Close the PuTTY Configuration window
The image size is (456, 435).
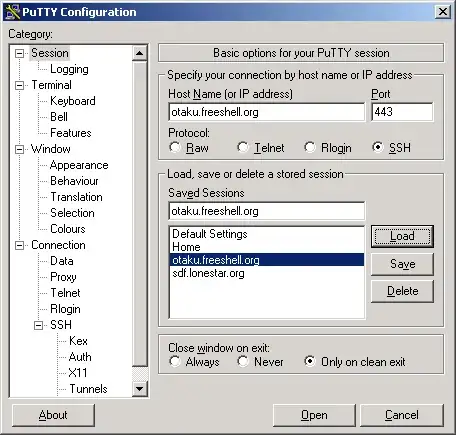point(443,12)
